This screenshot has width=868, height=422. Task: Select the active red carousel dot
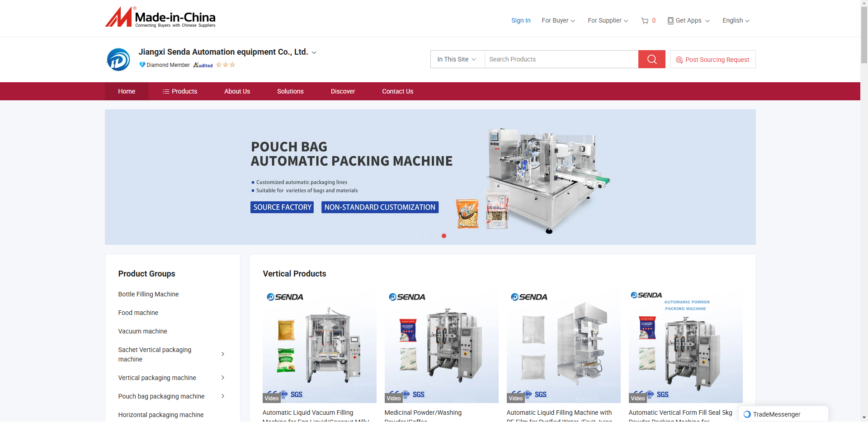point(444,236)
